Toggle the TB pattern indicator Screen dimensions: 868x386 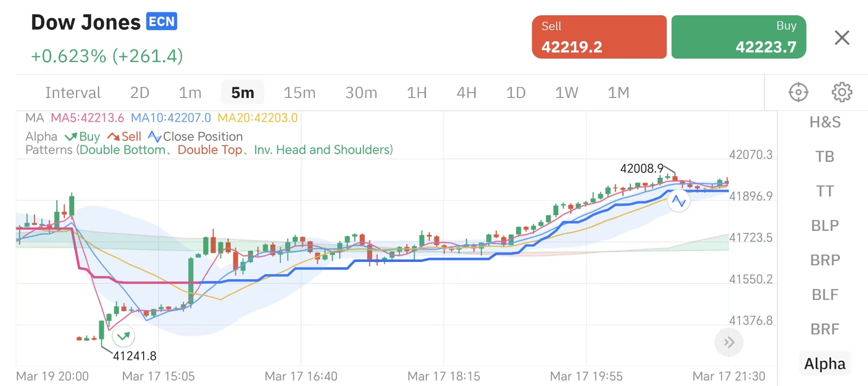pyautogui.click(x=825, y=157)
